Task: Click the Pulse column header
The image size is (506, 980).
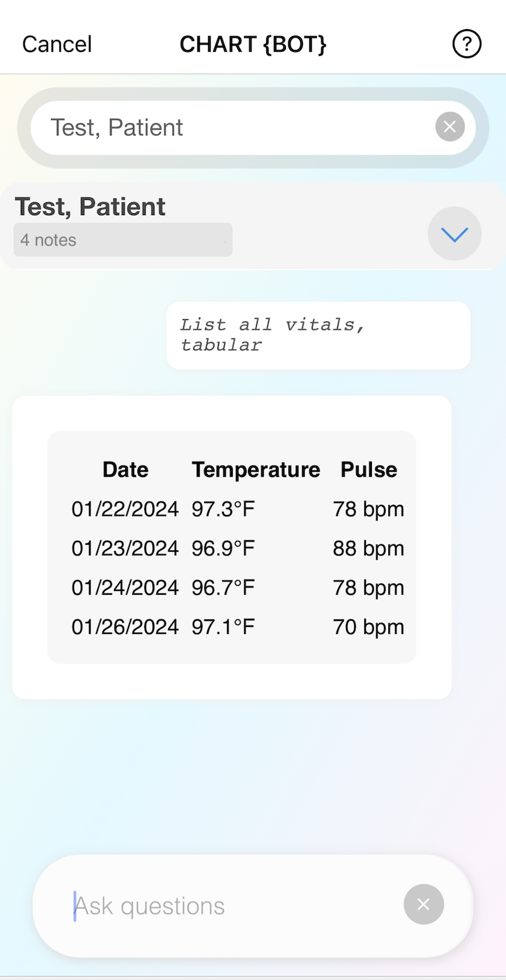Action: [369, 469]
